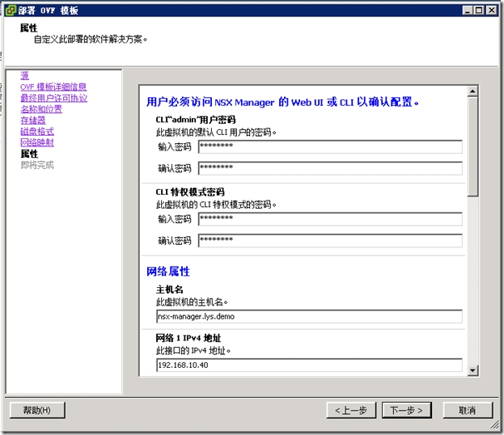
Task: Click the 网络 1 IPv4 地址 label
Action: pos(188,338)
